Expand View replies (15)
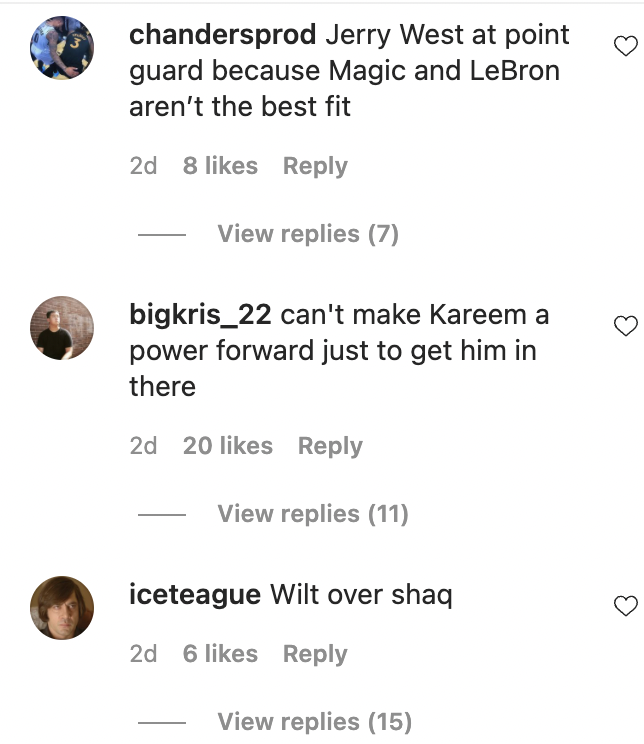Screen dimensions: 644x744 pos(315,722)
